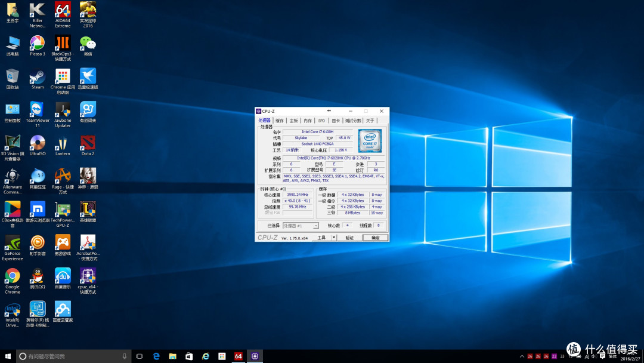Screen dimensions: 644x363
Task: Switch to the SPD tab in CPU-Z
Action: pos(321,121)
